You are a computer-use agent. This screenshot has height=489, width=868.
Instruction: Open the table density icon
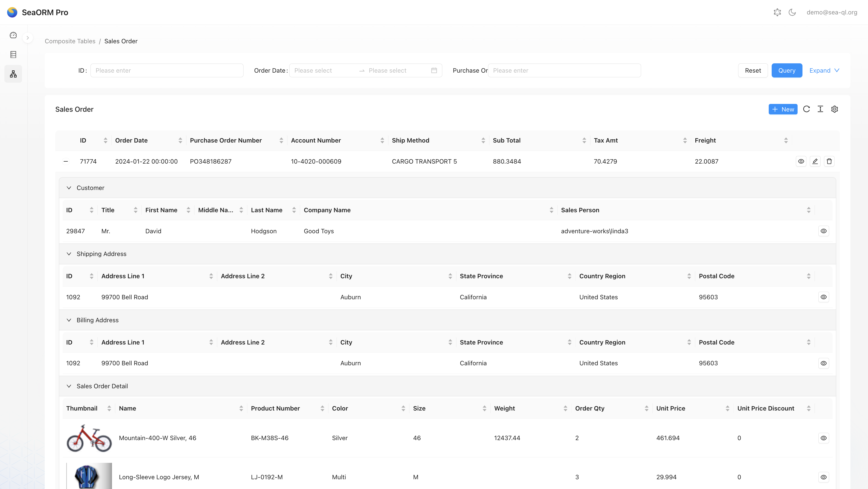(821, 109)
